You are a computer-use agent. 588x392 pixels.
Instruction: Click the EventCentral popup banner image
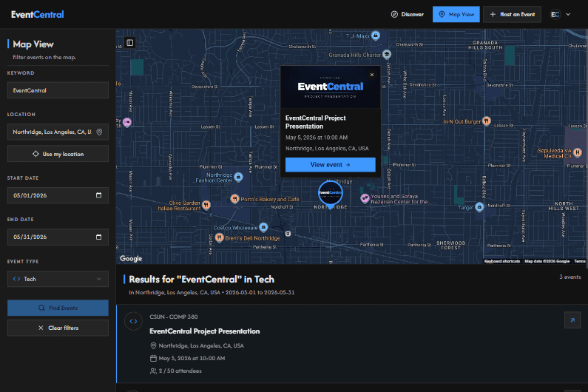tap(331, 87)
